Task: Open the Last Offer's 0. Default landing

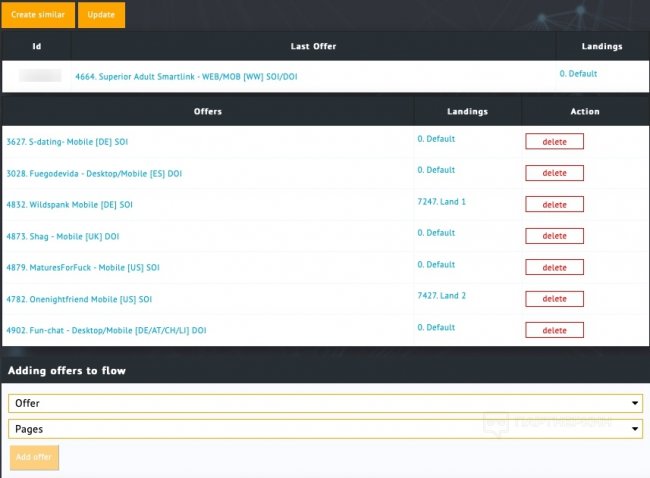Action: (580, 73)
